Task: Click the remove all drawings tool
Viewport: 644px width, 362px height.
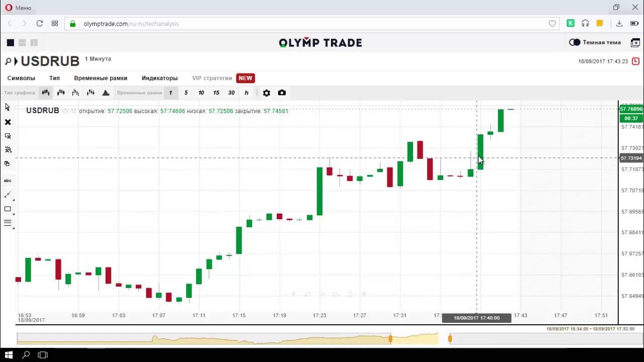Action: pyautogui.click(x=8, y=149)
